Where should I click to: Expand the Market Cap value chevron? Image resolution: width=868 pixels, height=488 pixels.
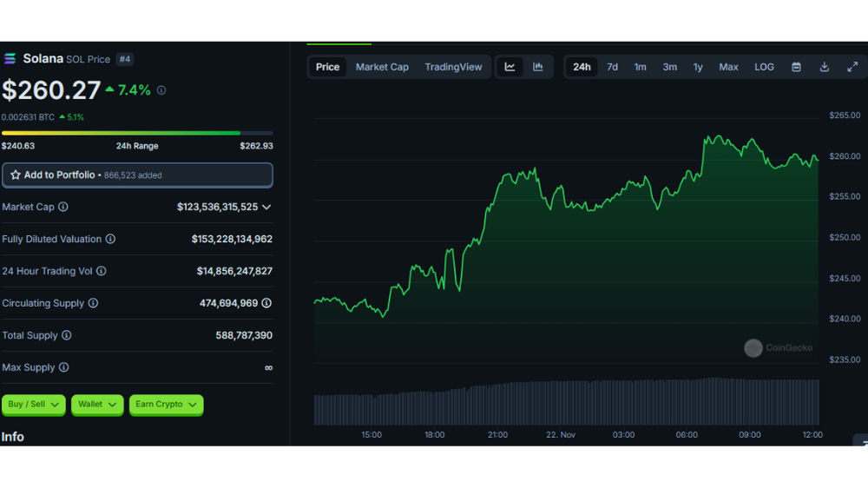266,208
